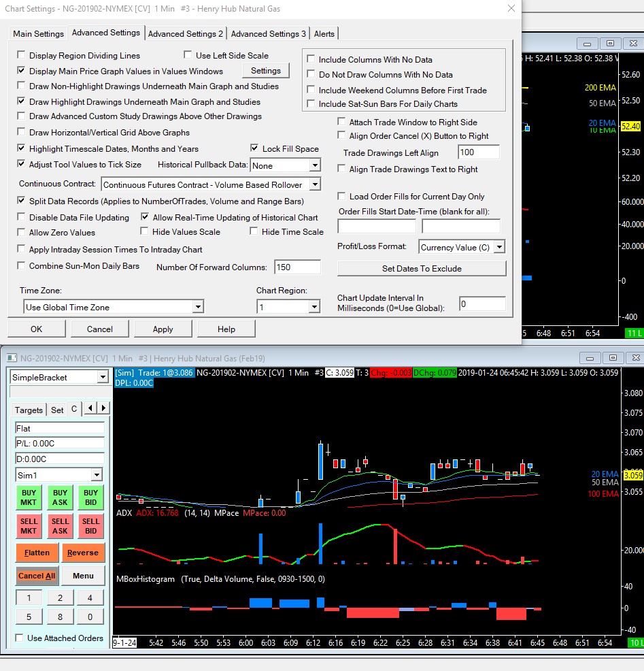Open Continuous Contract dropdown

(x=315, y=184)
